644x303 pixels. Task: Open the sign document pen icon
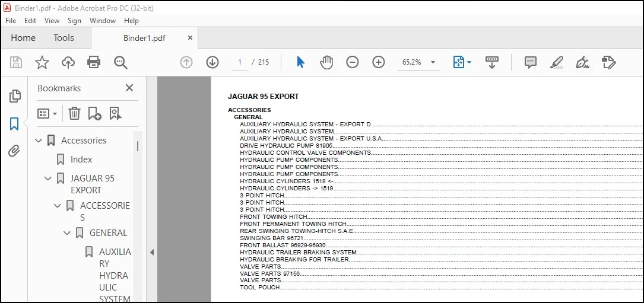pyautogui.click(x=583, y=62)
